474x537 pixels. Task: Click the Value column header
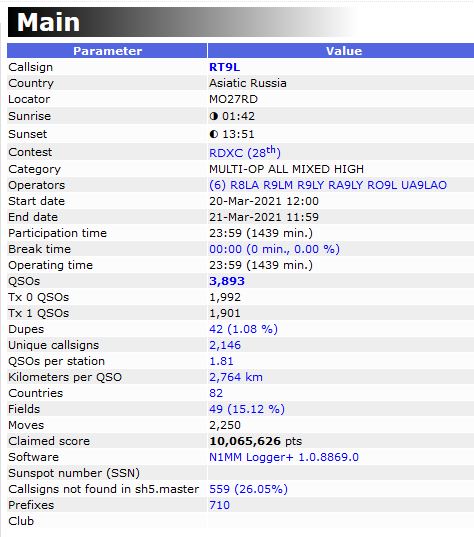[x=341, y=51]
